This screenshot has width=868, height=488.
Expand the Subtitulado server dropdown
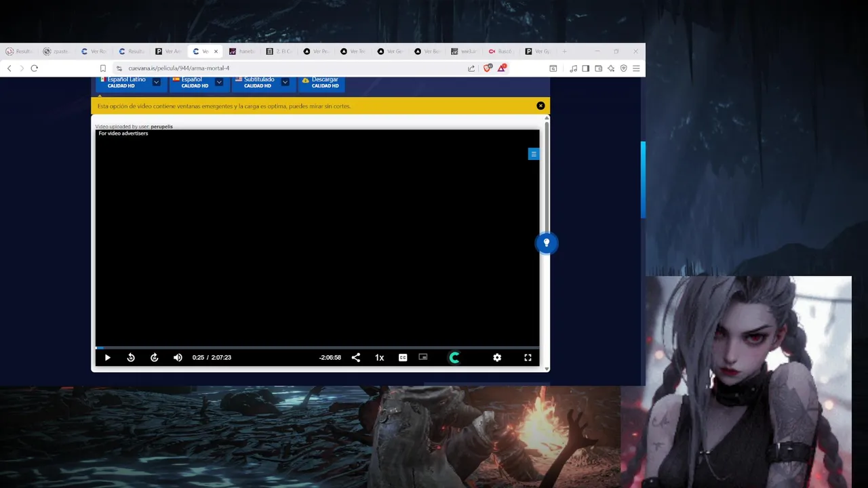point(285,82)
